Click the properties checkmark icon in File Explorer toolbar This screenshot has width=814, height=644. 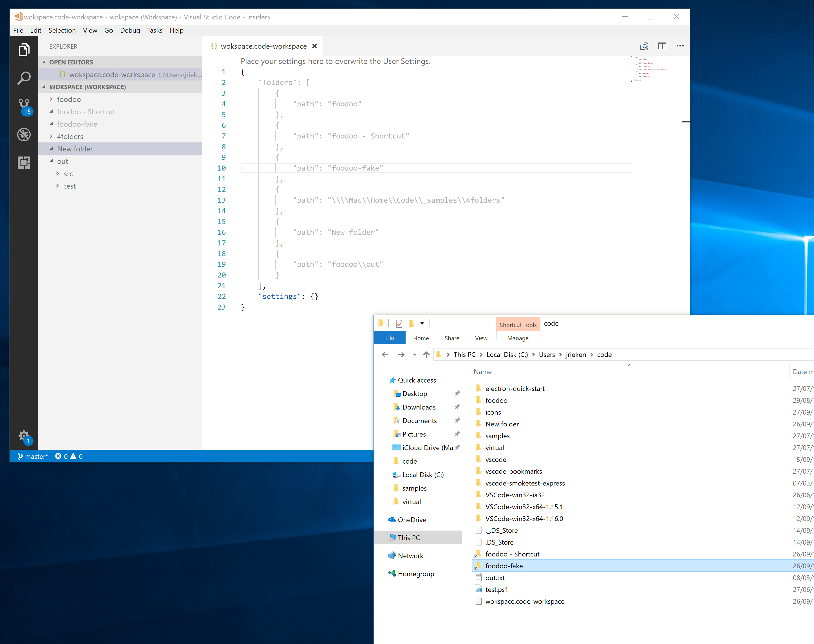[399, 323]
